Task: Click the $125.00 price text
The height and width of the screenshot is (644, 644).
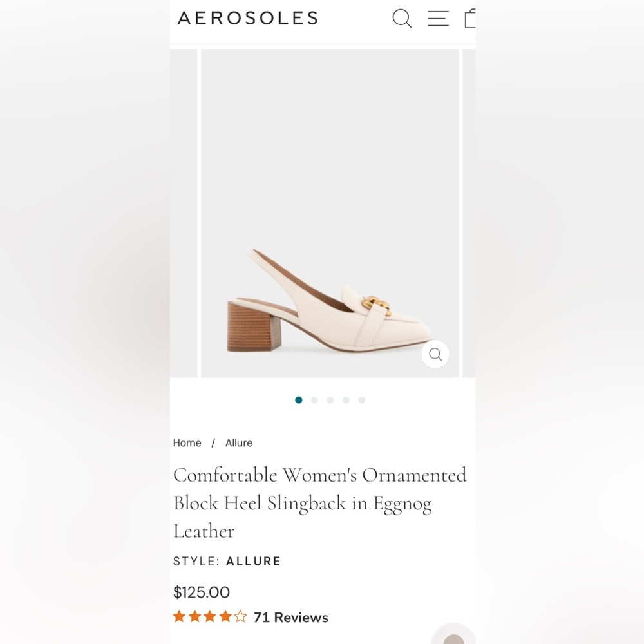Action: 202,592
